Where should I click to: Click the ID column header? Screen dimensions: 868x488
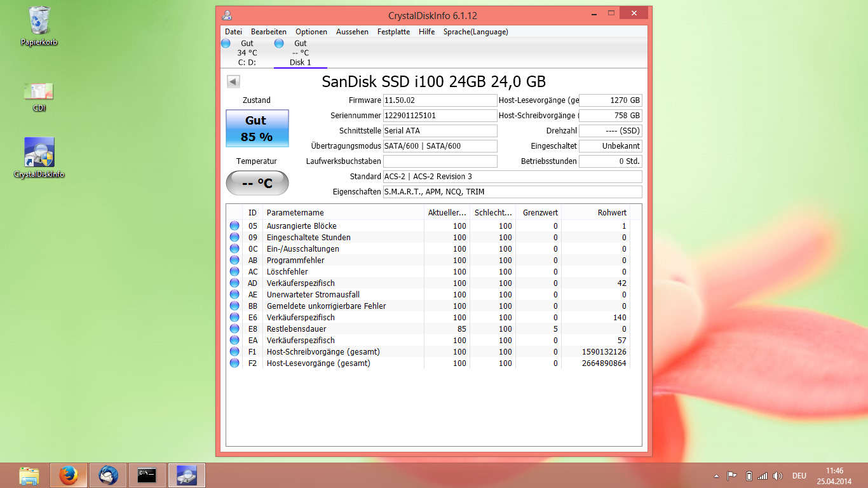tap(253, 213)
